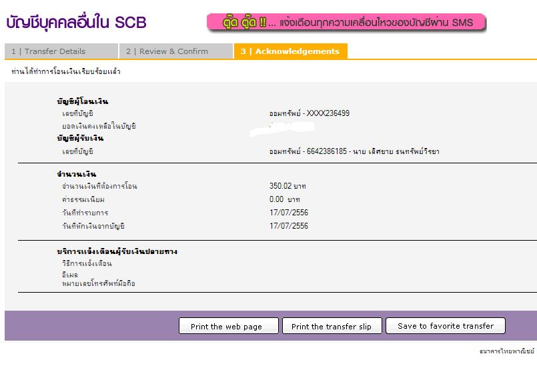This screenshot has height=392, width=537.
Task: Select the fee value 0.00 บาท
Action: tap(285, 199)
